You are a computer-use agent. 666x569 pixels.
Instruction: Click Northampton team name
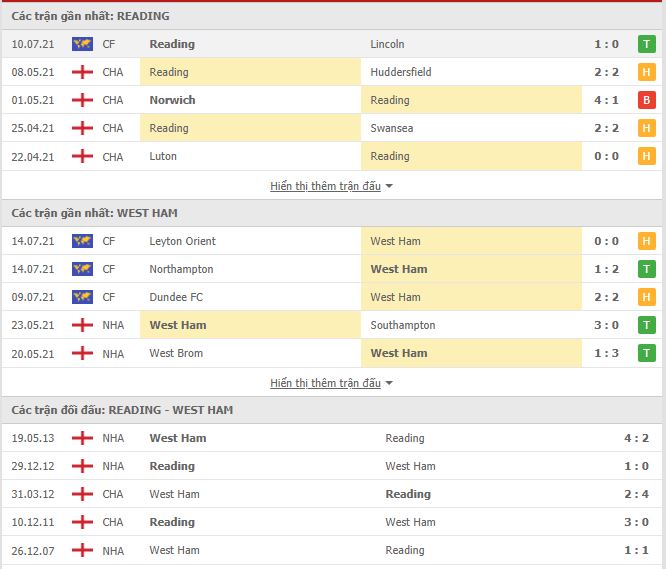click(x=181, y=269)
